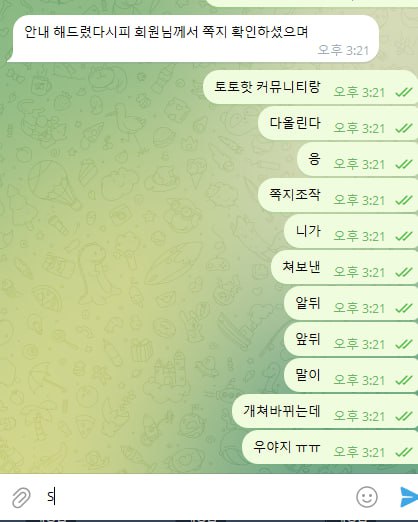Click the timestamp on the 쪽지조작 message

point(359,200)
